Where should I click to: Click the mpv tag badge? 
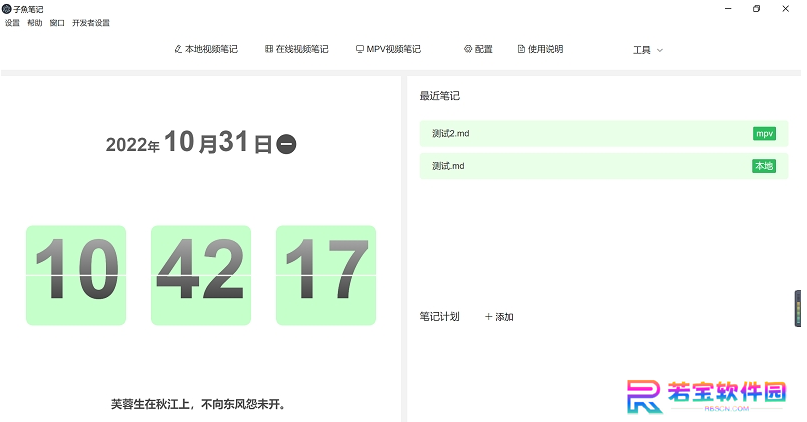tap(764, 134)
